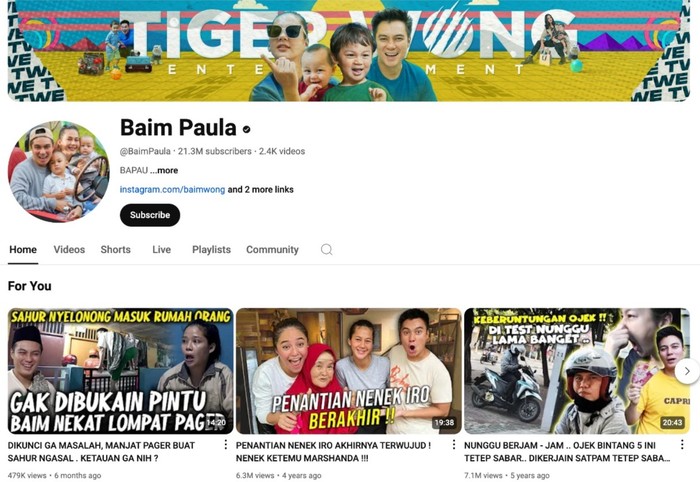Open three-dot menu for PENANTIAN NENEK IRO video
The width and height of the screenshot is (700, 482).
click(x=454, y=444)
